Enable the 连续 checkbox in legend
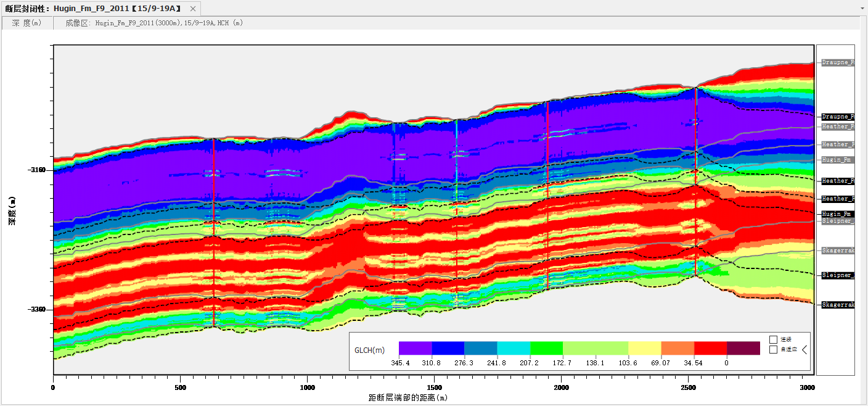The width and height of the screenshot is (868, 406). [773, 339]
